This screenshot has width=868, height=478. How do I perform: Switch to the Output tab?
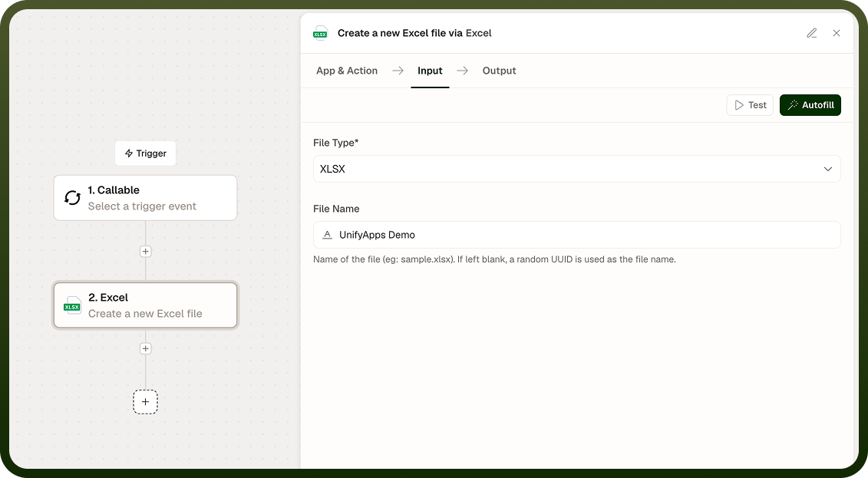(x=500, y=71)
